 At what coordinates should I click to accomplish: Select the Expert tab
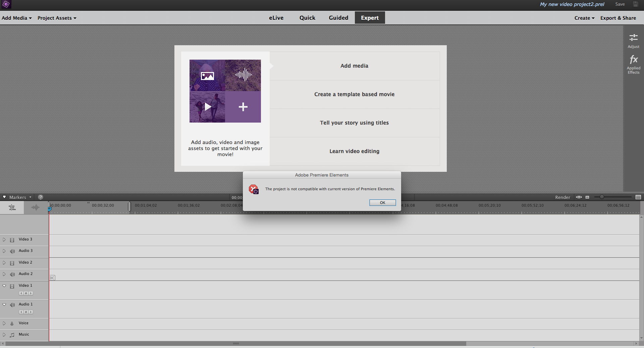pos(370,18)
